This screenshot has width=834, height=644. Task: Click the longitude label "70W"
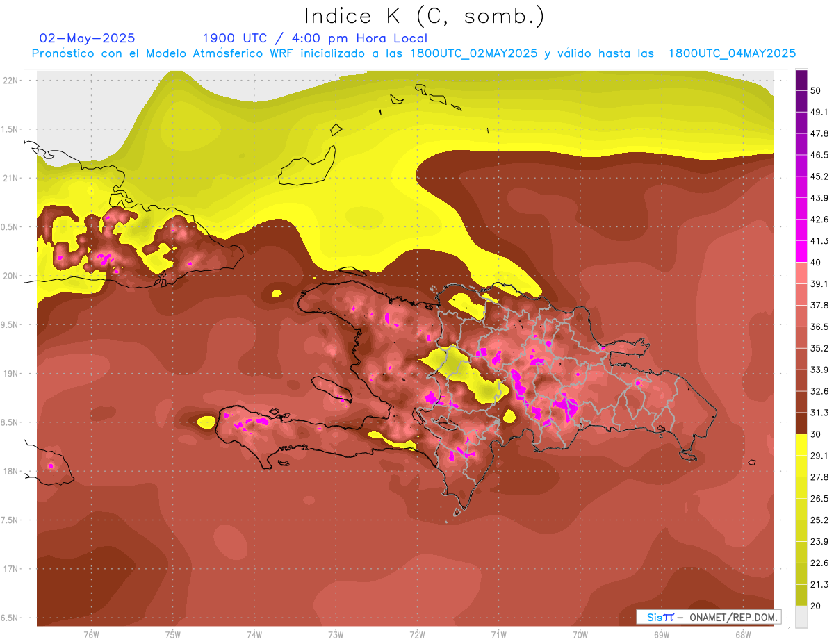(x=580, y=634)
